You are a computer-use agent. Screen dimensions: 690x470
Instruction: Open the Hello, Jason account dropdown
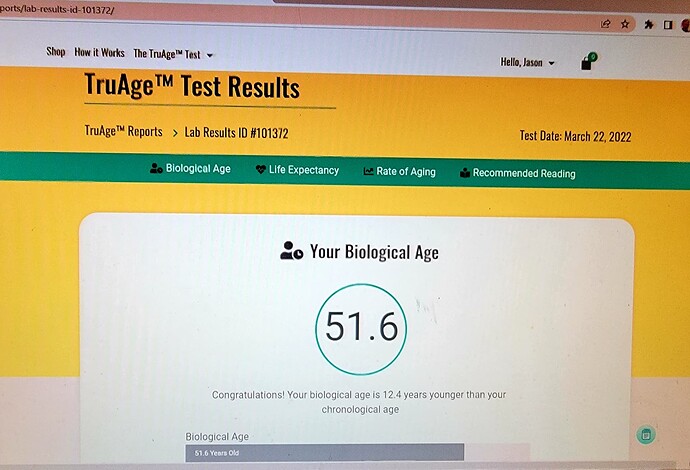click(527, 62)
